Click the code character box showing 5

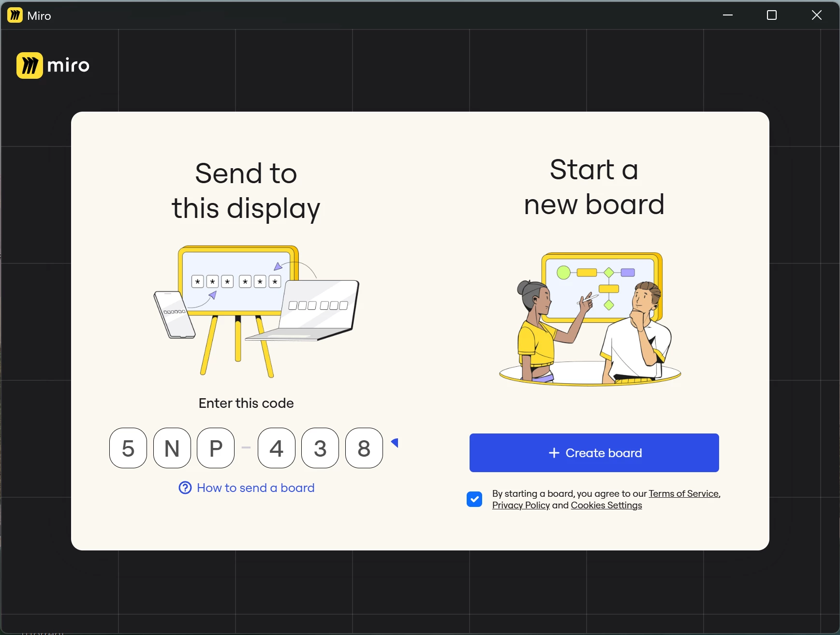[128, 448]
